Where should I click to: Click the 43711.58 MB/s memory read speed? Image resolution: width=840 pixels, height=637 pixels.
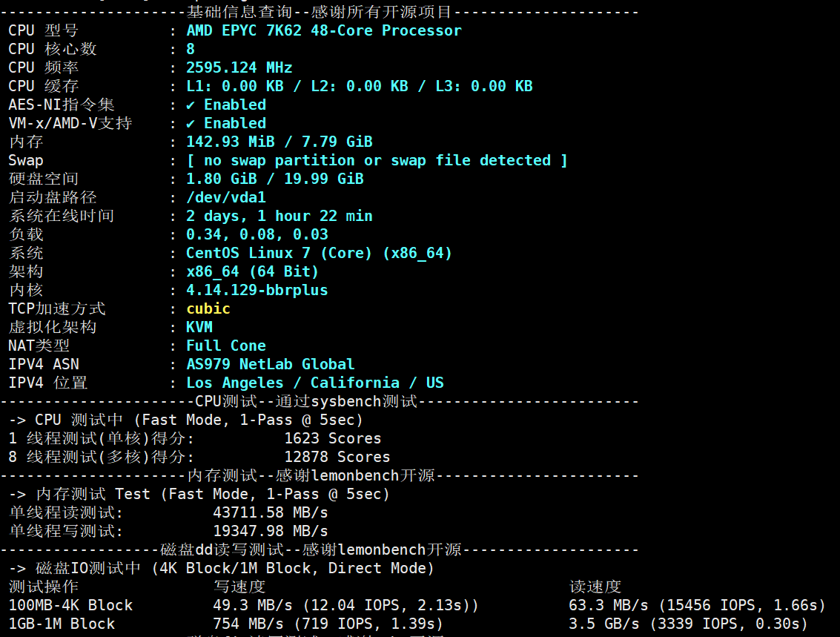pyautogui.click(x=271, y=512)
